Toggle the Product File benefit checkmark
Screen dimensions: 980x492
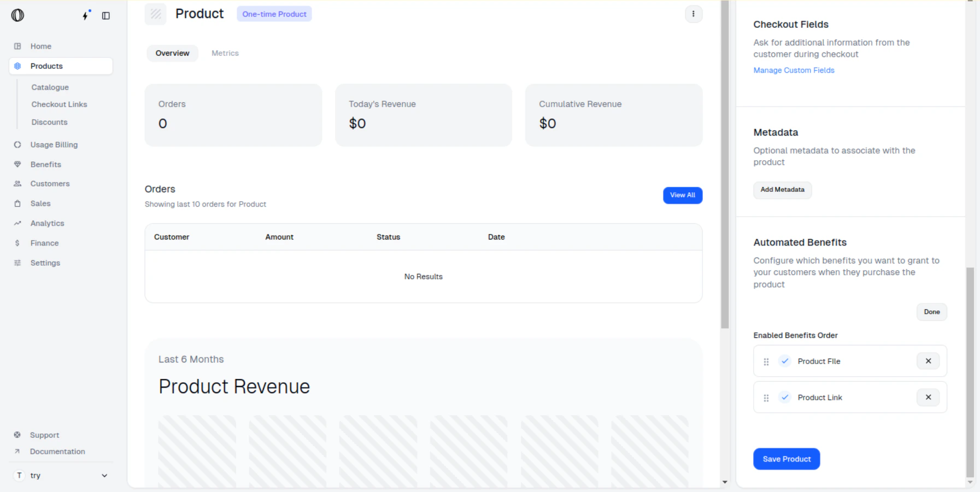click(x=785, y=361)
